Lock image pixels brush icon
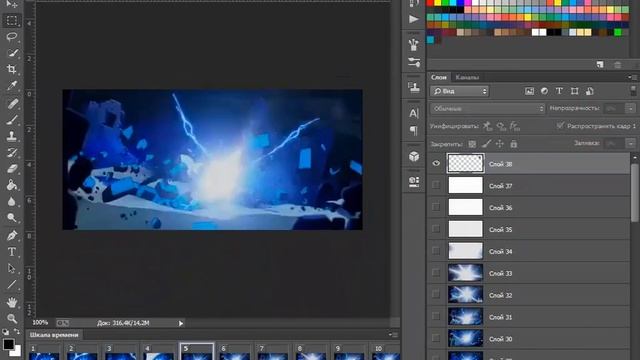 486,144
